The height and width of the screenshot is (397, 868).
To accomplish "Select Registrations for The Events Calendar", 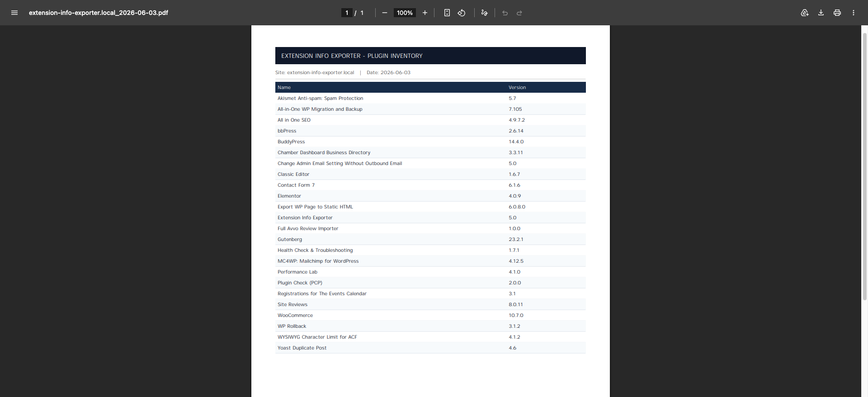I will tap(322, 293).
